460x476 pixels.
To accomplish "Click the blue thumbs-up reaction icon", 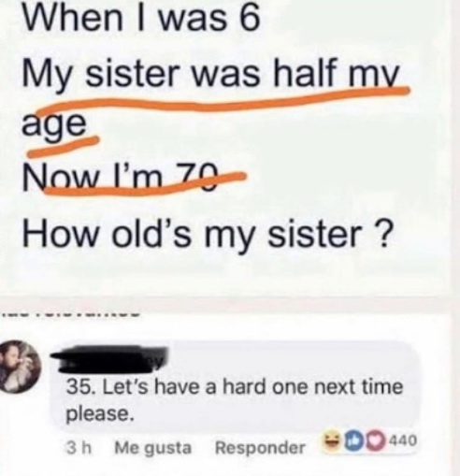I will tap(347, 439).
